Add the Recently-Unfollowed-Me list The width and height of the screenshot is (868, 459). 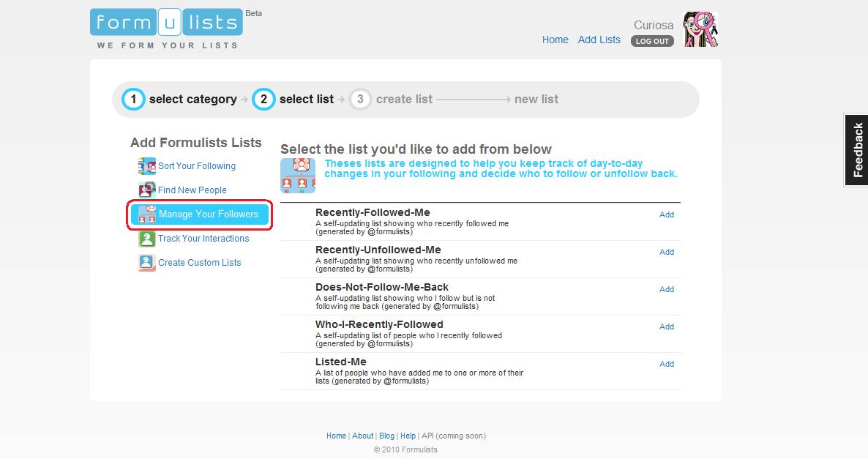(666, 252)
